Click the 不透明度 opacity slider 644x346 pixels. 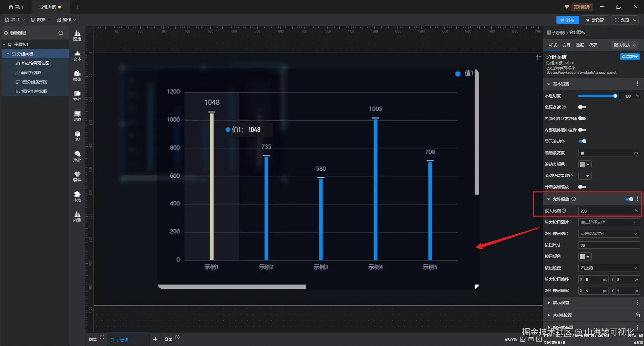click(598, 96)
